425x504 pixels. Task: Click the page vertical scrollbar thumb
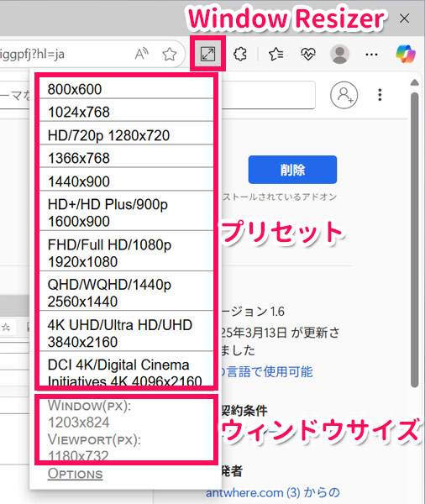[x=414, y=239]
